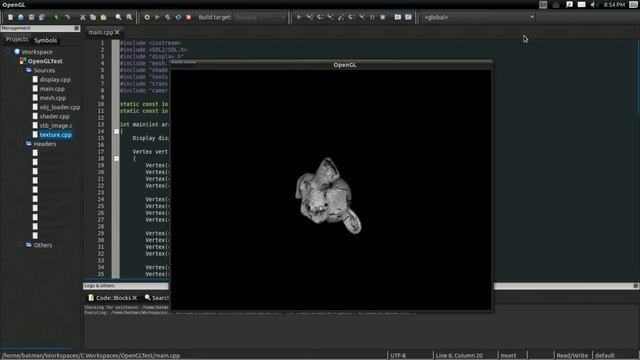Click the Step into debug icon
The width and height of the screenshot is (640, 360).
click(x=331, y=17)
